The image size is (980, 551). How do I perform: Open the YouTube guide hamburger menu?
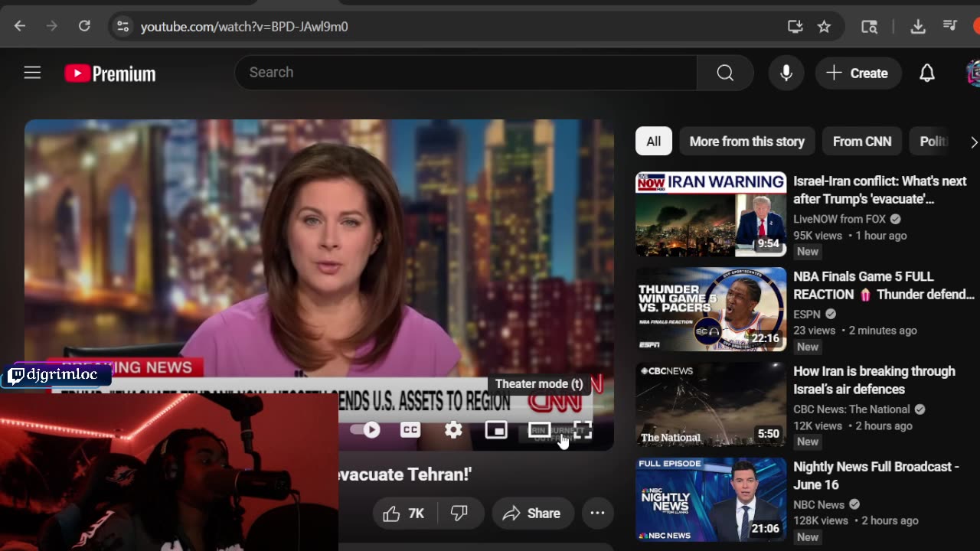[32, 73]
